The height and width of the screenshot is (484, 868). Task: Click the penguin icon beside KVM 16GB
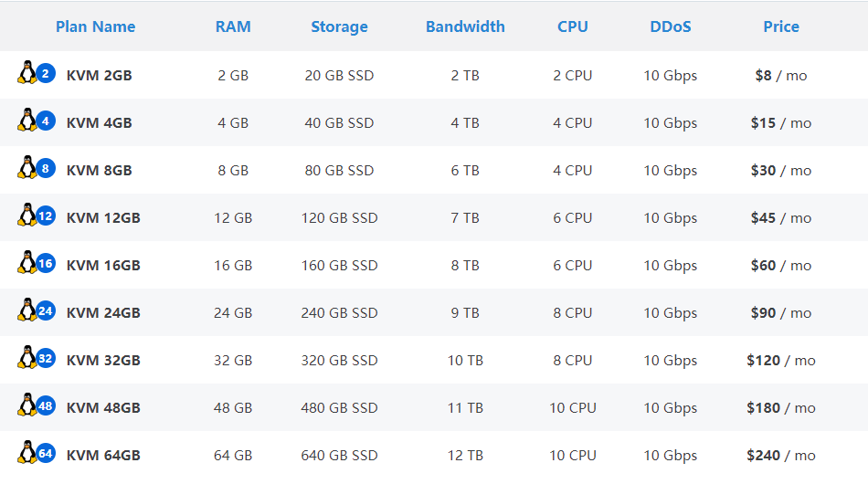(x=27, y=262)
